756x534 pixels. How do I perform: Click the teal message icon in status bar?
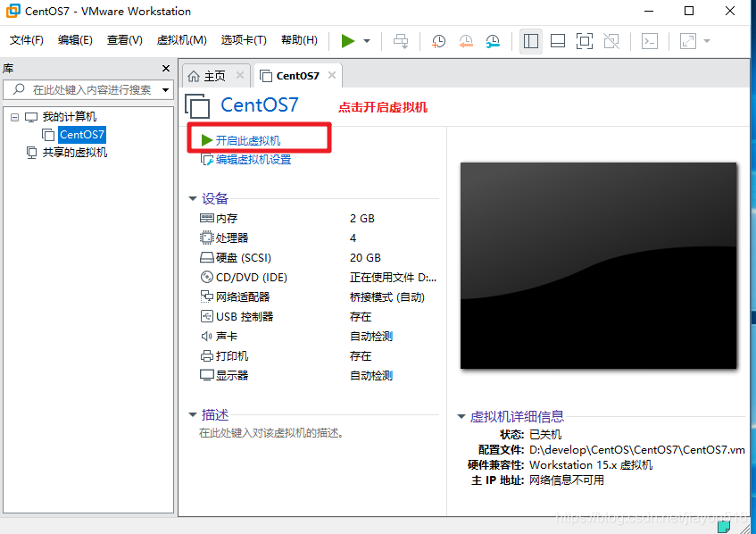point(724,527)
